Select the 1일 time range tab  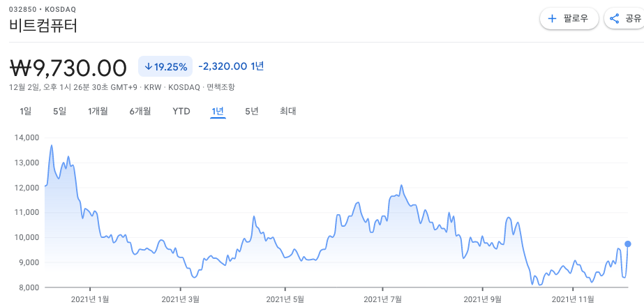25,111
